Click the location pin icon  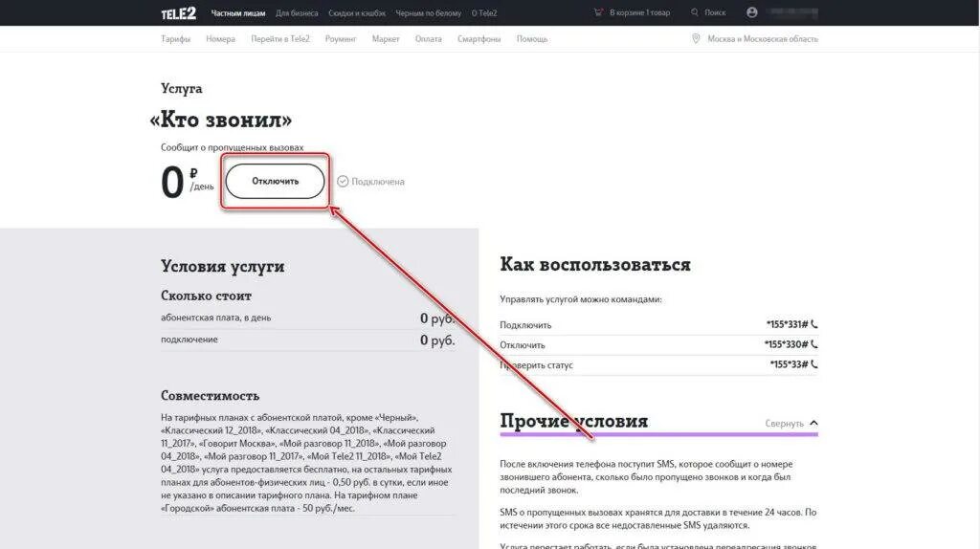[x=696, y=38]
